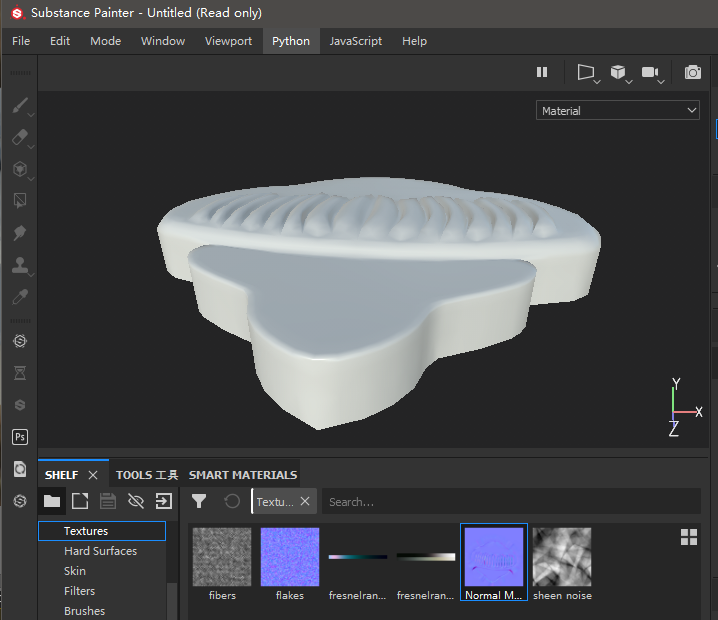Image resolution: width=718 pixels, height=620 pixels.
Task: Open the File menu
Action: 21,41
